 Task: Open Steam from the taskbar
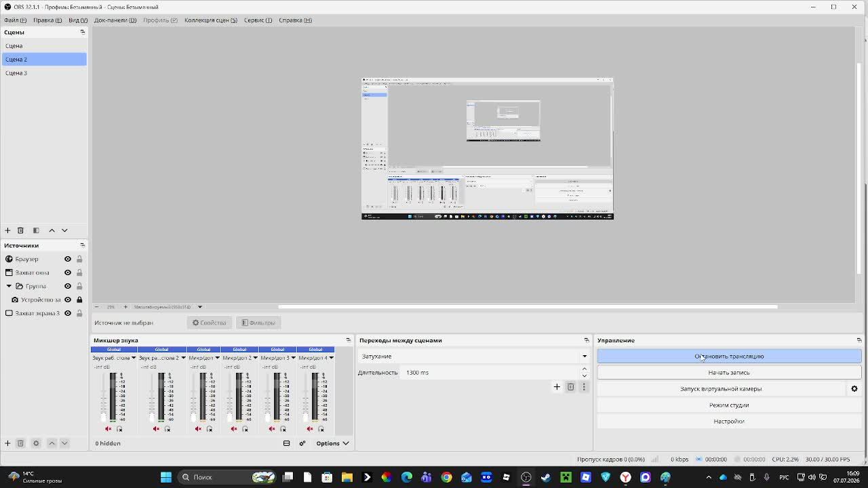[546, 477]
